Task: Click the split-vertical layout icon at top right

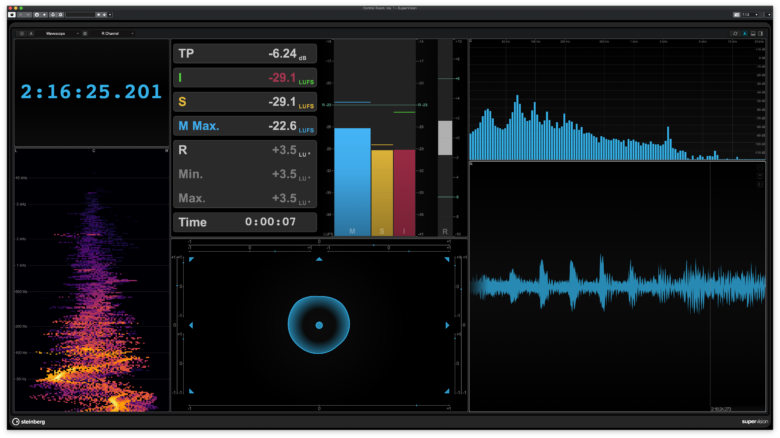Action: click(x=762, y=33)
